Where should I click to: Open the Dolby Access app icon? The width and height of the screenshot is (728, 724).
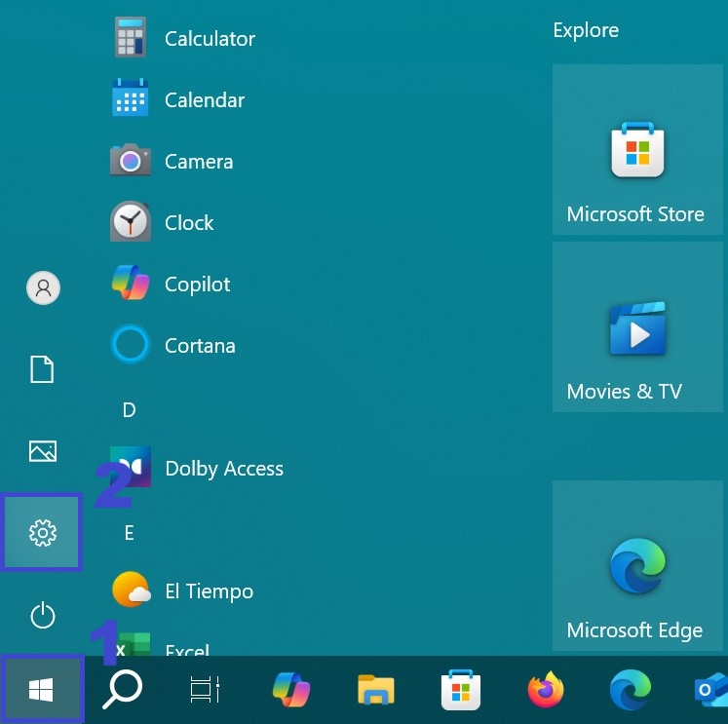click(131, 467)
